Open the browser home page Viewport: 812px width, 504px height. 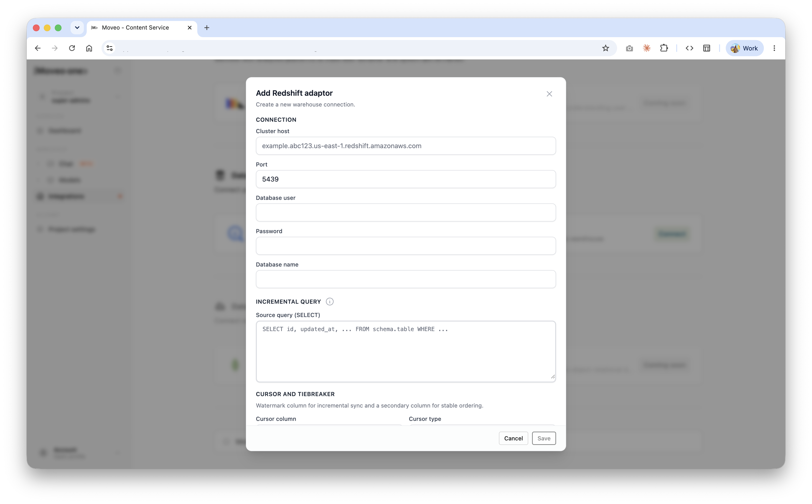coord(89,48)
